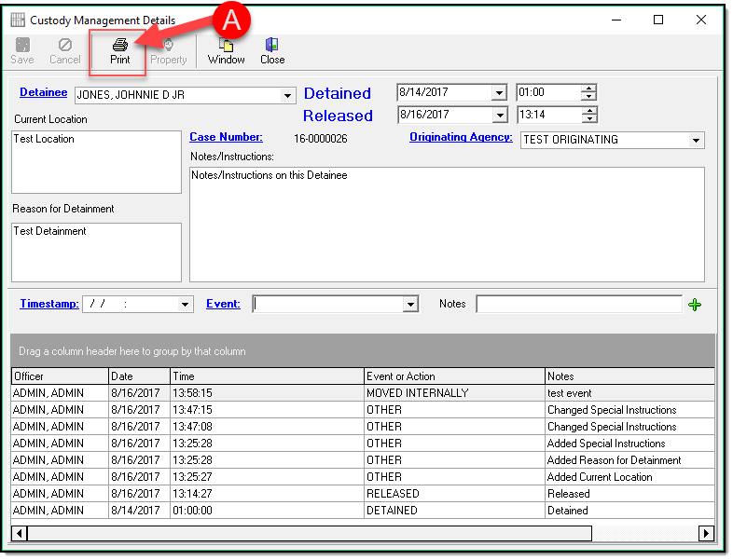Increase the Detained time with up arrow

click(x=588, y=89)
